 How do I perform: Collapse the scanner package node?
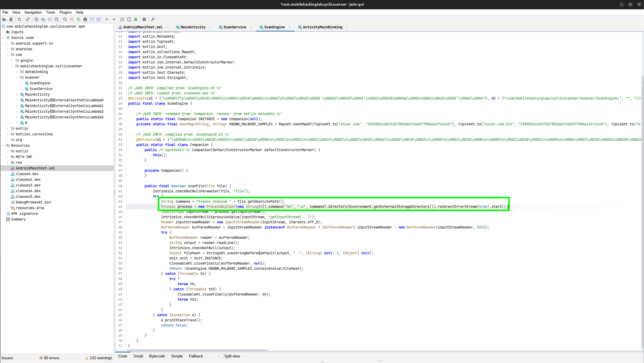[x=17, y=77]
